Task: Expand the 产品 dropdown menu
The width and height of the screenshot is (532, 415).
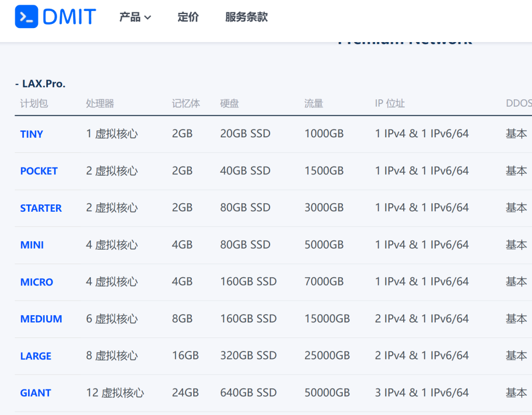Action: 135,17
